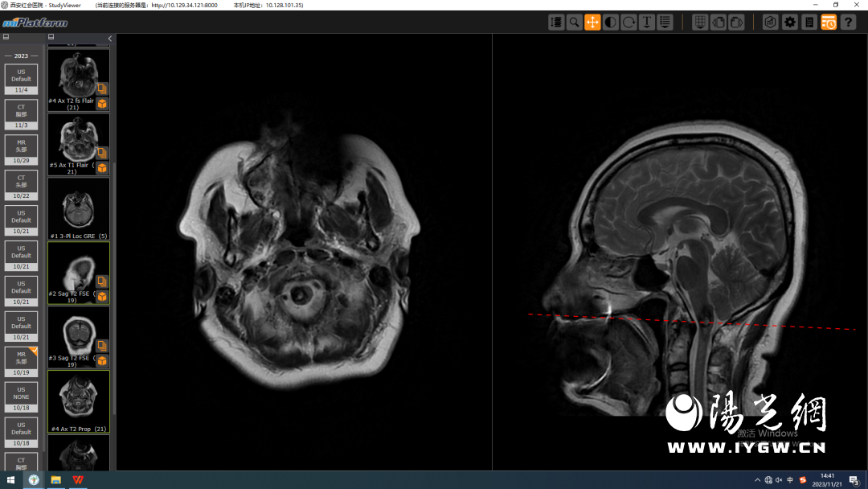Collapse the series thumbnail panel chevron
The height and width of the screenshot is (489, 868).
pyautogui.click(x=109, y=39)
